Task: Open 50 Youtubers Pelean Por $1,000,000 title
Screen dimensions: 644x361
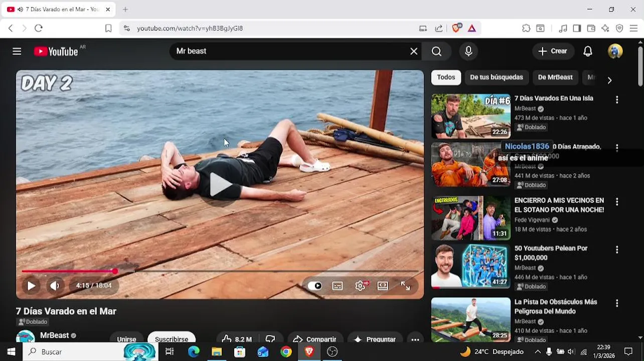Action: pos(551,253)
